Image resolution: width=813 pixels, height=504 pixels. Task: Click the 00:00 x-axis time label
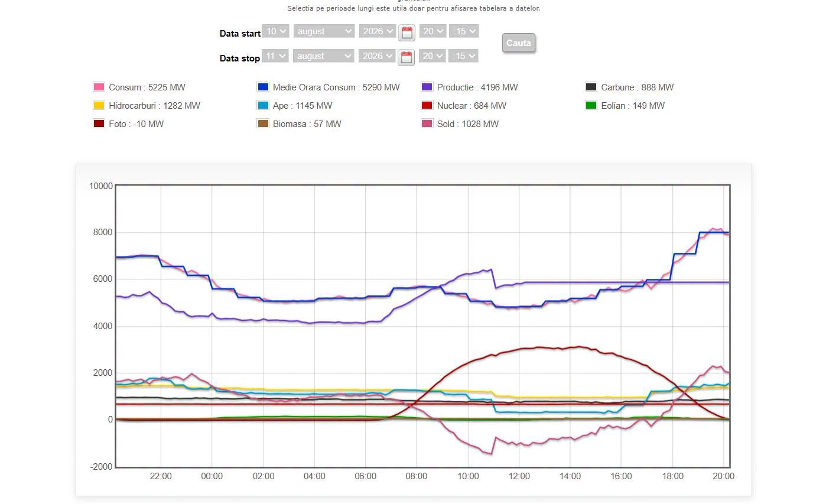pyautogui.click(x=212, y=476)
